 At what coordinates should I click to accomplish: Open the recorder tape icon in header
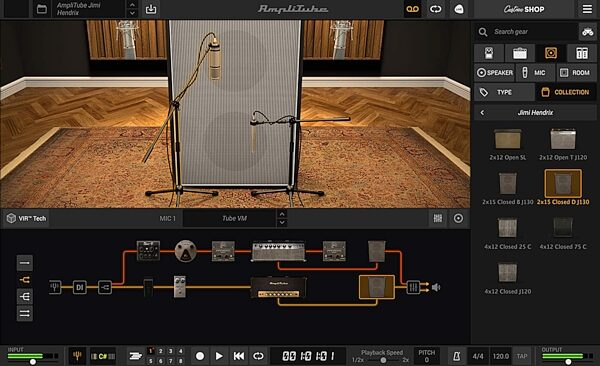point(412,9)
